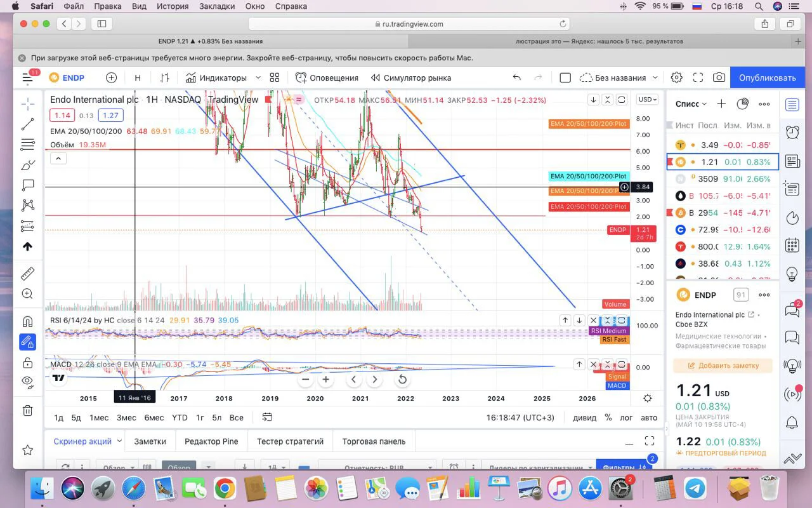The height and width of the screenshot is (508, 812).
Task: Open watchlist advanced view pie icon
Action: coord(742,104)
